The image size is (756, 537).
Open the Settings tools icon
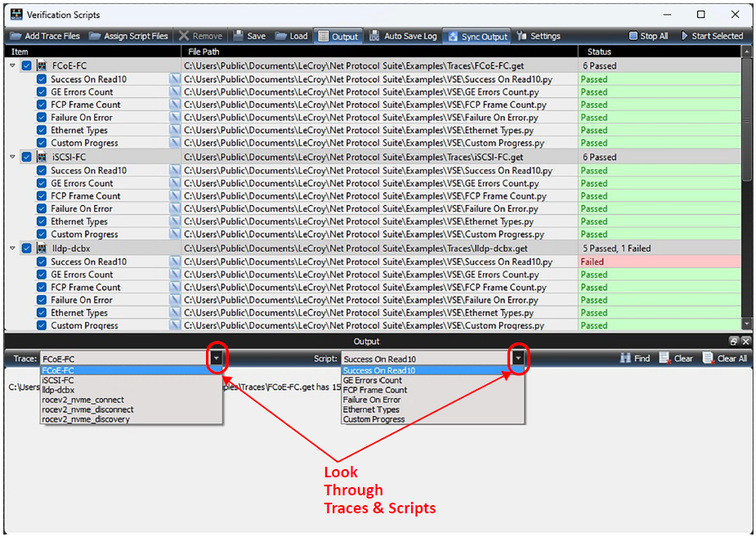pyautogui.click(x=521, y=36)
